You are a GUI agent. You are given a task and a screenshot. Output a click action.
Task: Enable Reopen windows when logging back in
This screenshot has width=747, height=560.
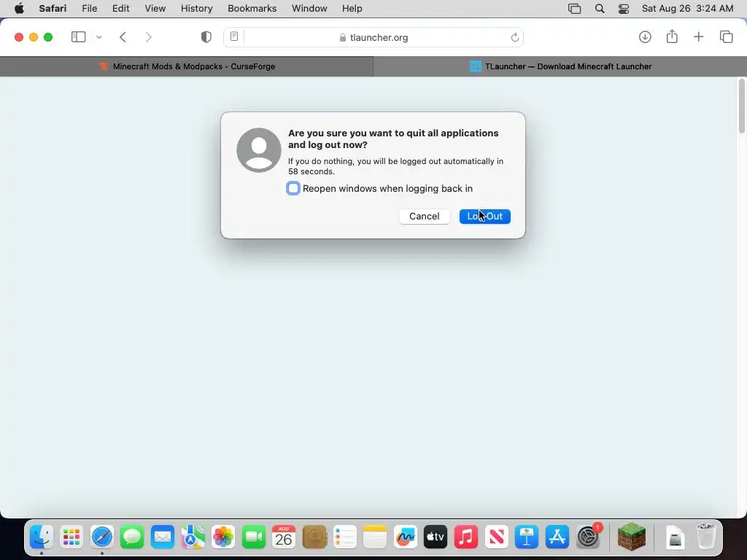coord(293,188)
